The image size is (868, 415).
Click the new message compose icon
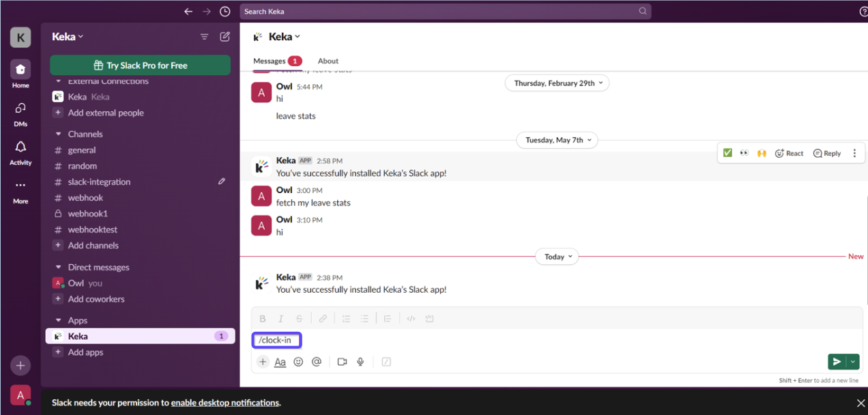225,37
